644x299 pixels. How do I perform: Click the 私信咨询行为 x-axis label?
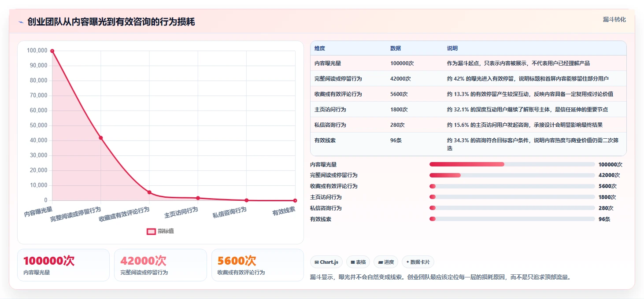[229, 212]
